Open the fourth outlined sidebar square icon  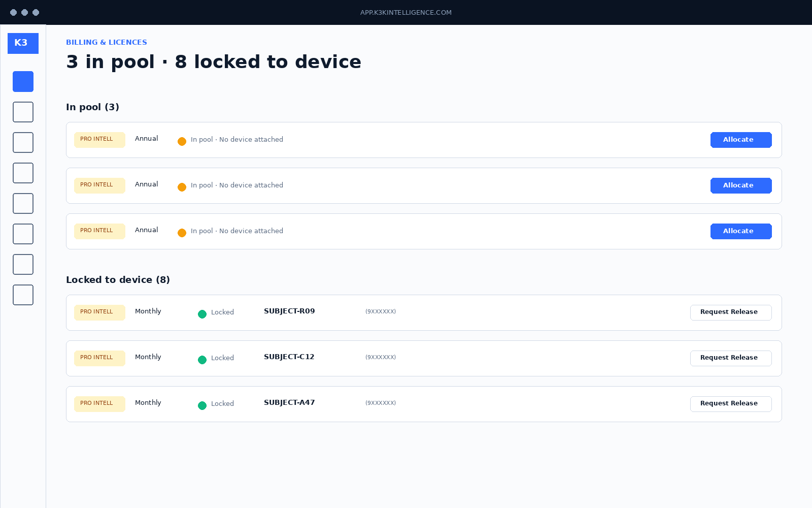click(x=23, y=203)
